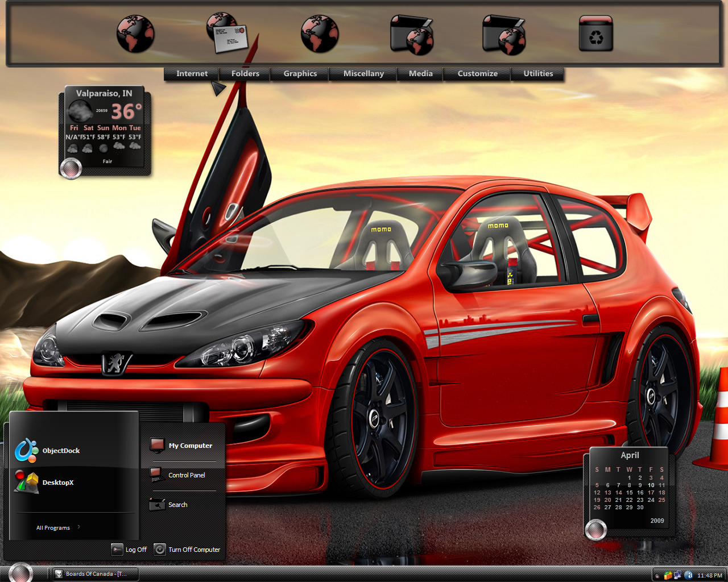Select the Media dock tab
728x582 pixels.
pyautogui.click(x=420, y=74)
